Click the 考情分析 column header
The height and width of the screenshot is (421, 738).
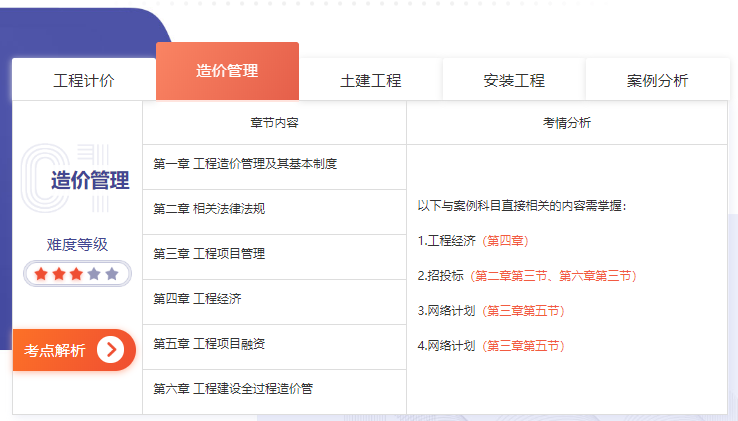(566, 123)
